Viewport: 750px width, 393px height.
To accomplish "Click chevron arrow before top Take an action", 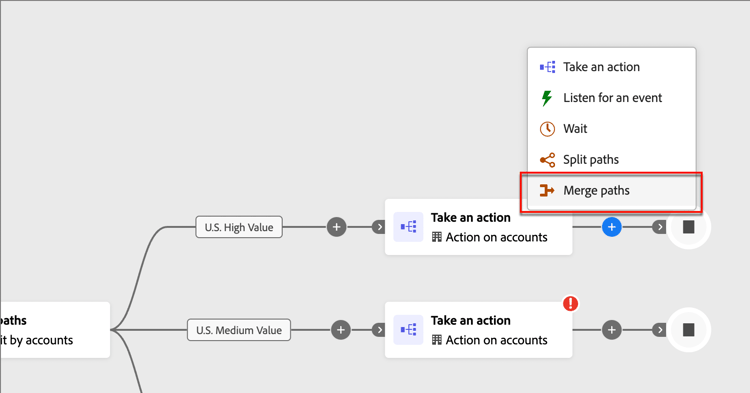I will point(379,227).
